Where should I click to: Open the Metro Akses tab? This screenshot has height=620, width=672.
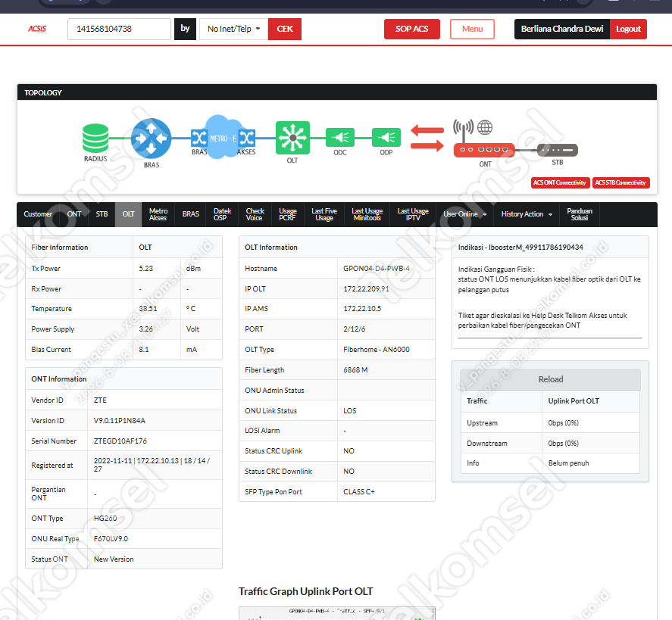(x=158, y=214)
